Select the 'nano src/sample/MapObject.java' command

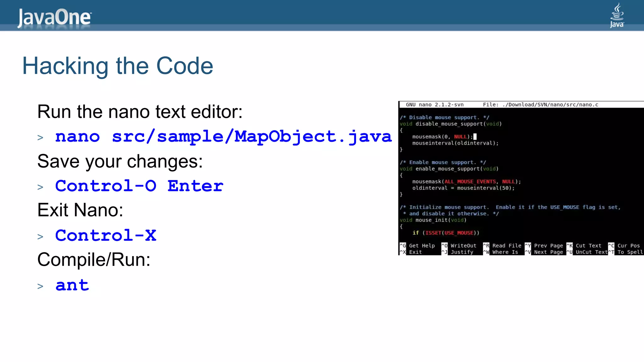224,137
